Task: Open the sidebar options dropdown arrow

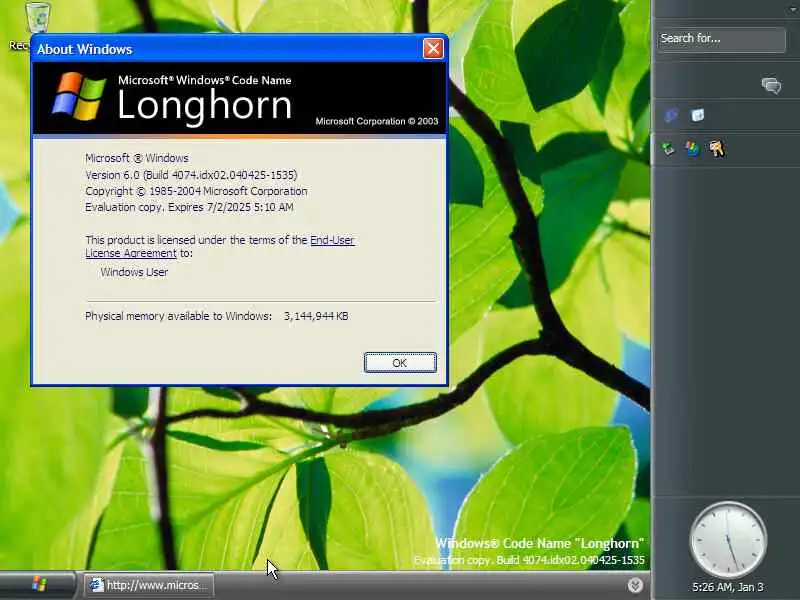Action: (793, 9)
